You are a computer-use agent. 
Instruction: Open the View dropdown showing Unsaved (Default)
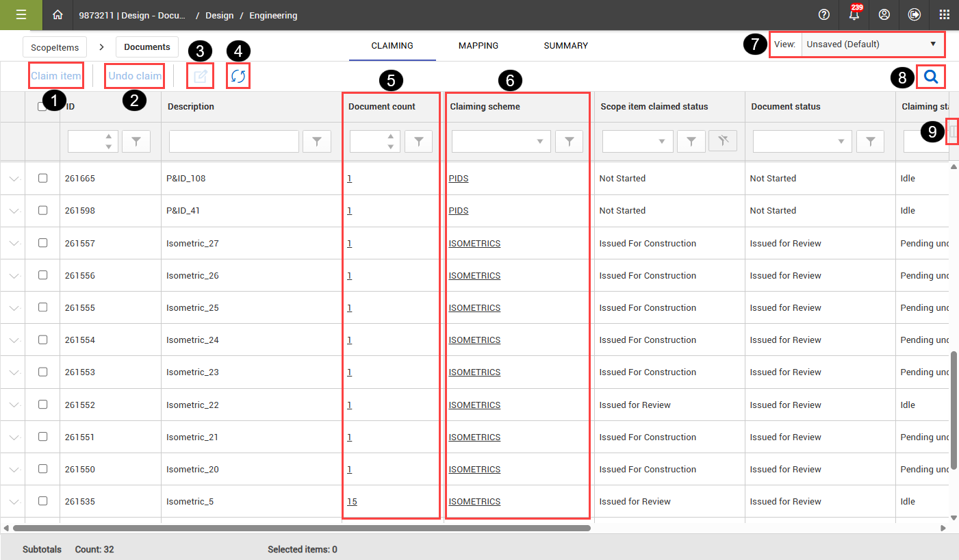871,44
